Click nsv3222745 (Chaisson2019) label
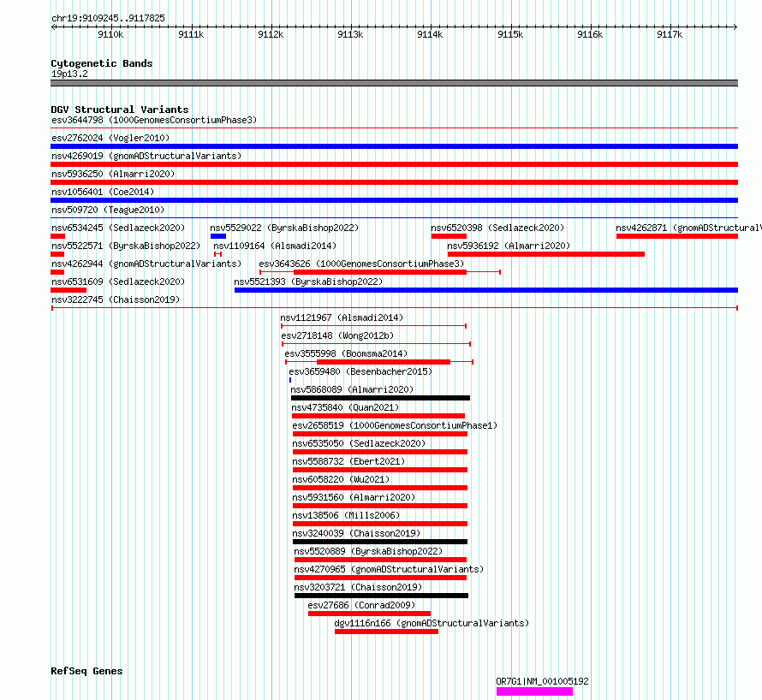Viewport: 762px width, 700px height. pyautogui.click(x=116, y=300)
